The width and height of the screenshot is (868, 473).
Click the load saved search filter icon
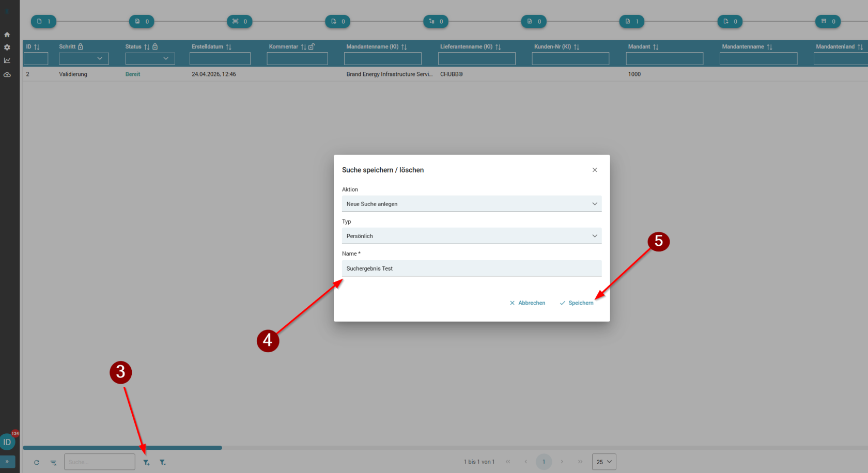(x=163, y=462)
